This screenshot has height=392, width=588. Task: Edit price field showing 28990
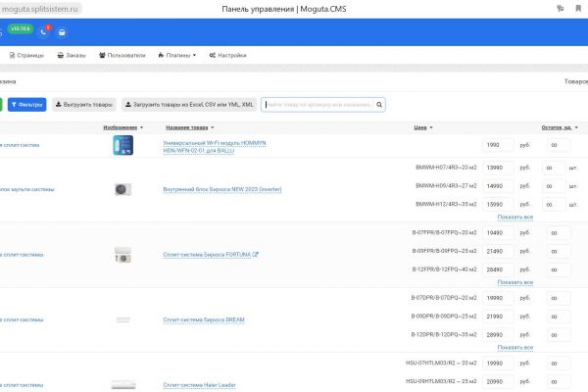(498, 335)
